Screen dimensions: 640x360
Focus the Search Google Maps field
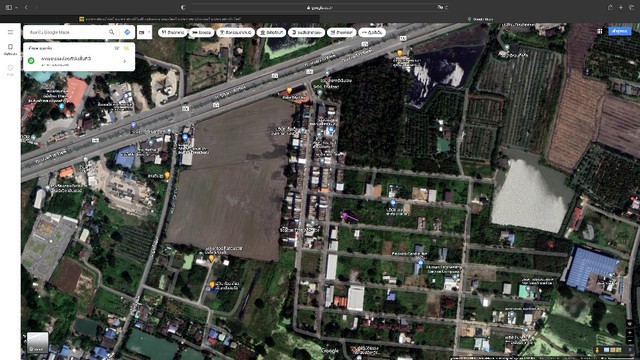pos(65,32)
